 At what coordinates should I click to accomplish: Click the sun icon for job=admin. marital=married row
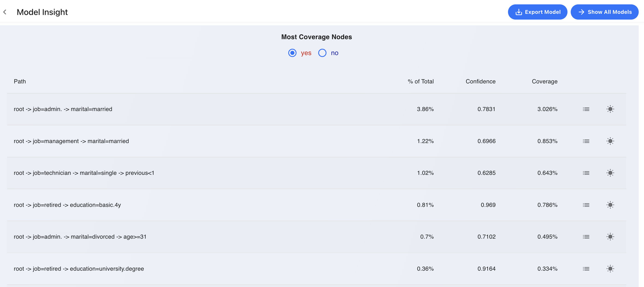tap(610, 109)
